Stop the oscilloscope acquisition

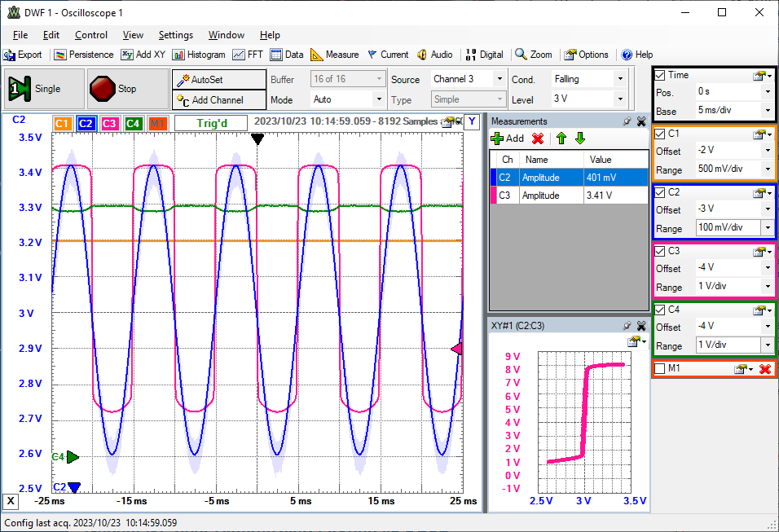pyautogui.click(x=113, y=88)
